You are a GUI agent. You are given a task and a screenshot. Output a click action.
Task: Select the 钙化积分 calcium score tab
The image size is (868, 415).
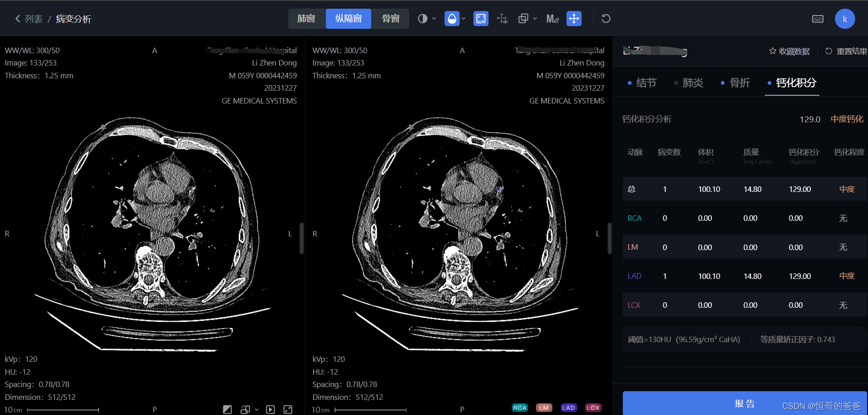pos(792,83)
